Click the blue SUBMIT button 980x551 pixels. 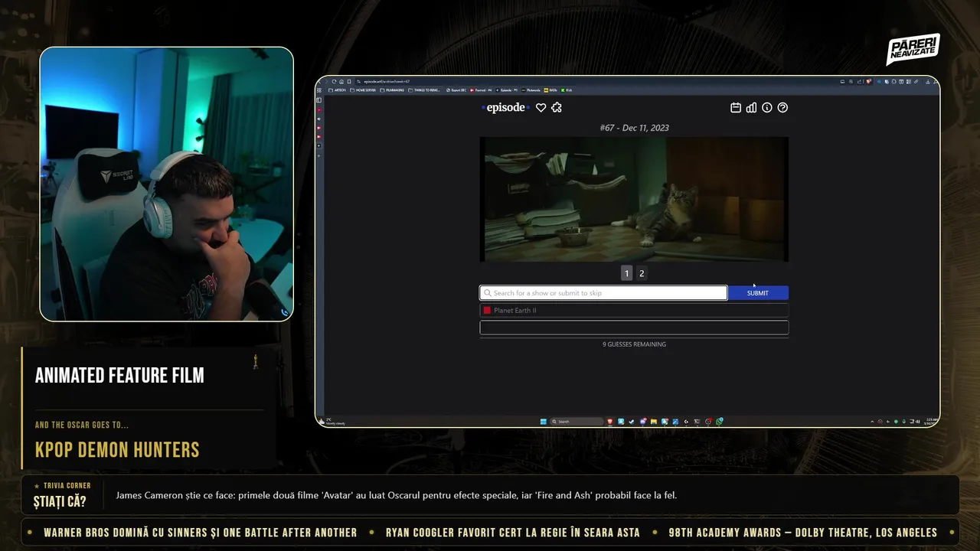[x=758, y=293]
